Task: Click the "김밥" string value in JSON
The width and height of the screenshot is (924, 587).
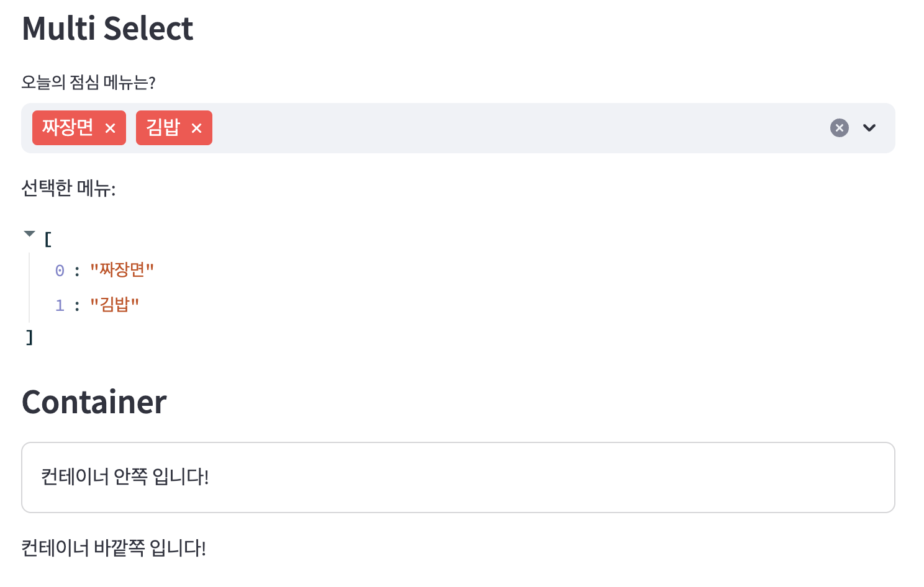Action: [x=115, y=305]
